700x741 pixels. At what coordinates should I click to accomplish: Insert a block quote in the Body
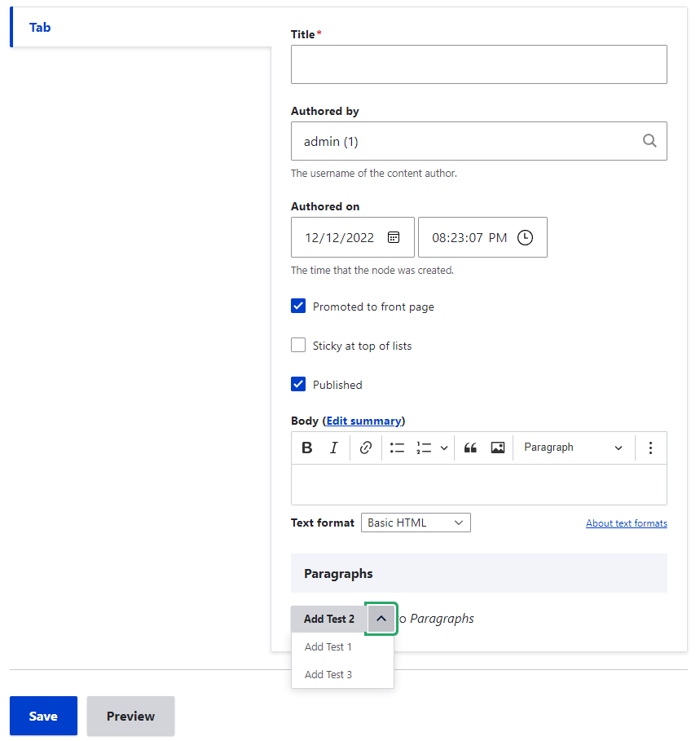point(470,448)
